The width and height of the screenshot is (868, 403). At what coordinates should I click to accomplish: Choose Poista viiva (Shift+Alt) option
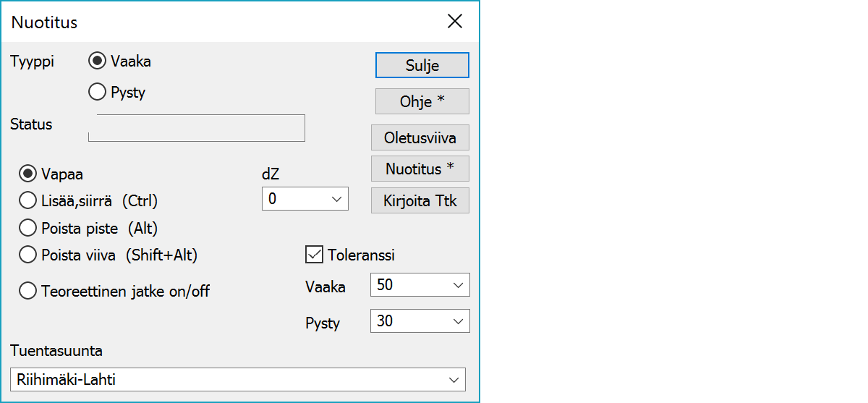pos(29,255)
